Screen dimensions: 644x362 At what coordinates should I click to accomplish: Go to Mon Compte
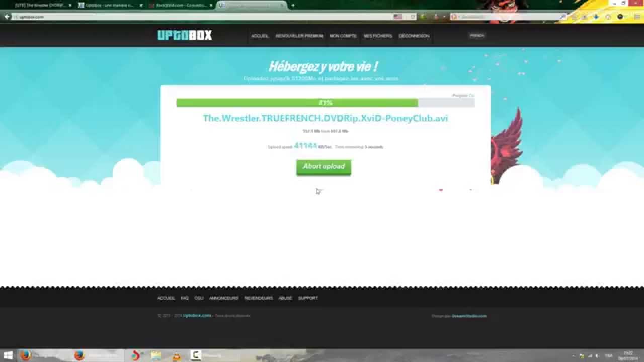343,36
